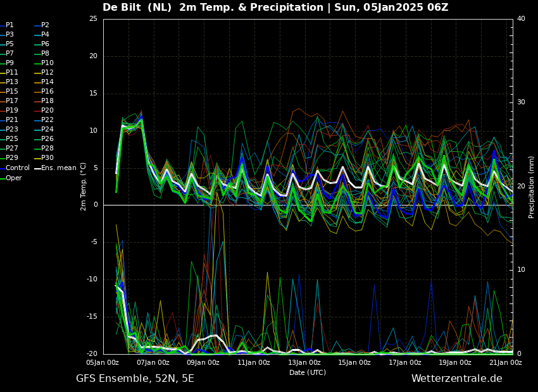
Task: Click the P20 legend label
Action: tap(44, 111)
